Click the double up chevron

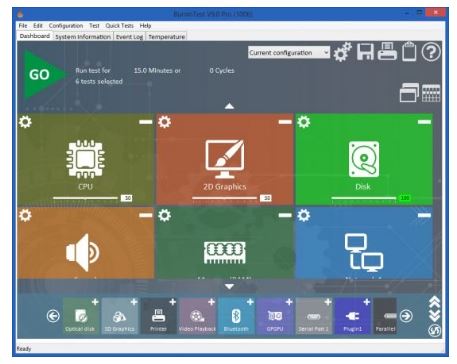(435, 303)
